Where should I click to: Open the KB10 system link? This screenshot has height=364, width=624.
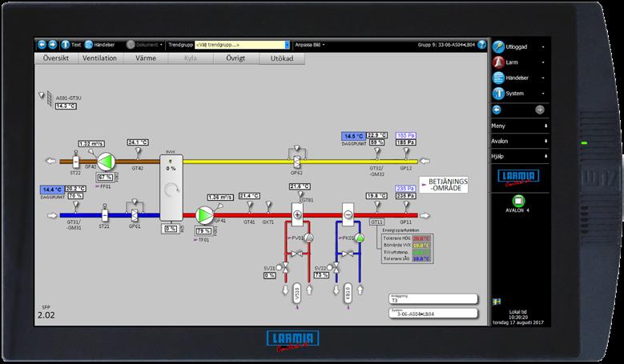(x=348, y=294)
